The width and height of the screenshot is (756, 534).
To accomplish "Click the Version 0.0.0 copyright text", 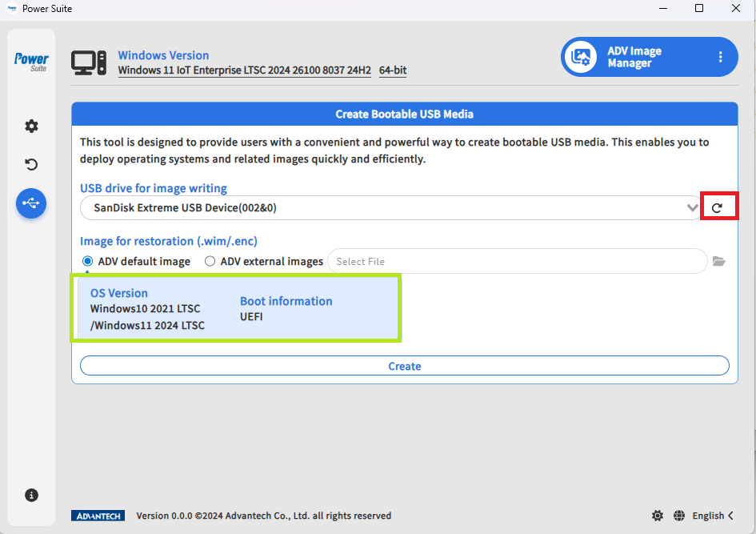I will tap(264, 516).
